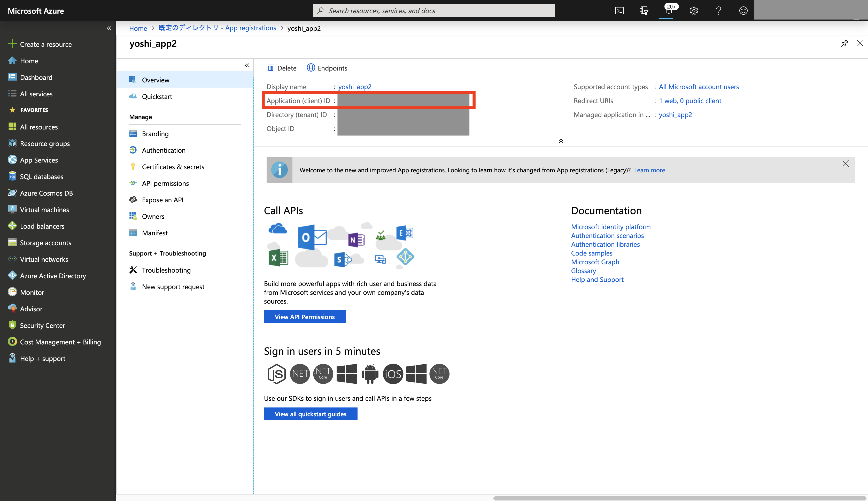Open notifications bell with 20+ badge
Image resolution: width=868 pixels, height=501 pixels.
pyautogui.click(x=669, y=10)
